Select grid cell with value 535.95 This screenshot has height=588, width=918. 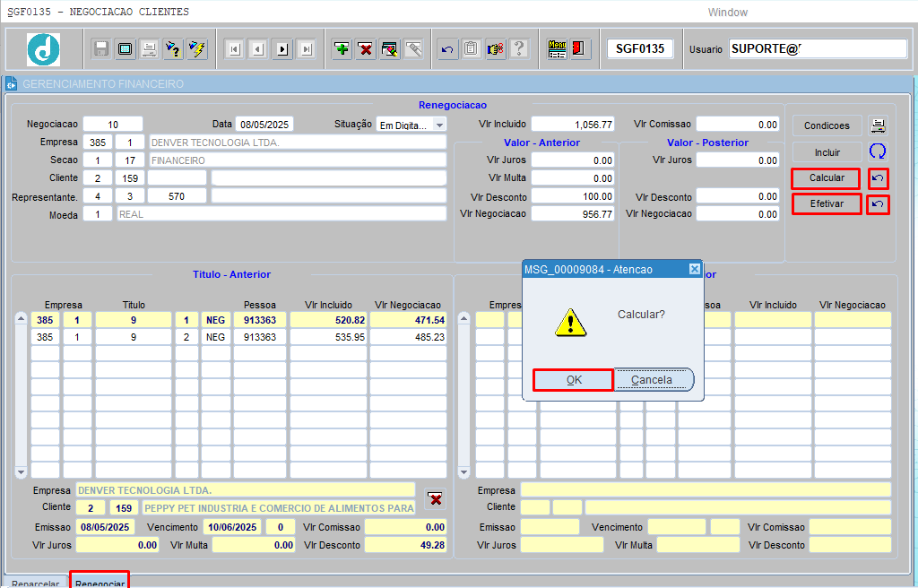click(328, 337)
